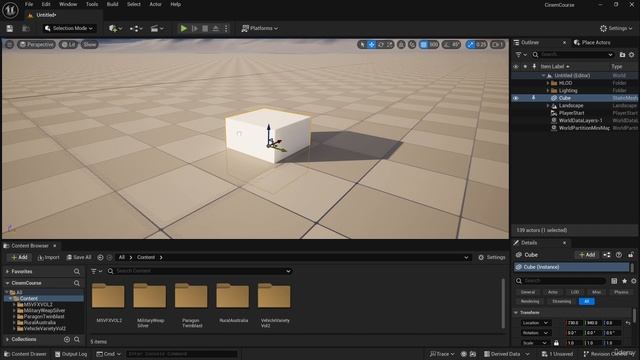Click the add collection plus icon
Viewport: 640px width, 360px height.
tap(67, 339)
